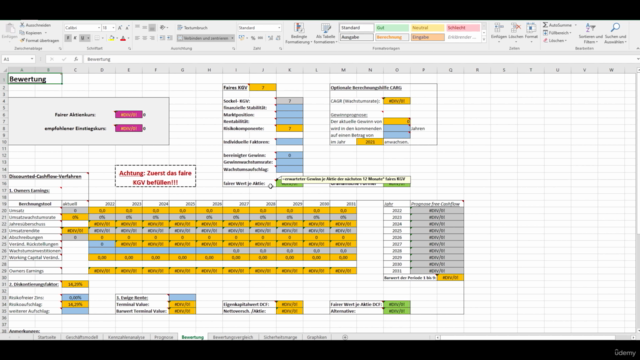
Task: Apply Gut cell style
Action: (392, 28)
